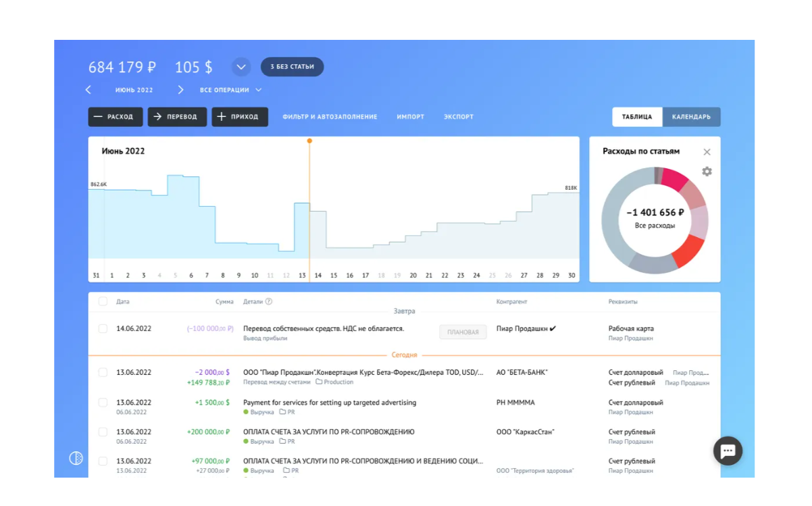Click the chat support bubble icon
Screen dimensions: 812x506
tap(728, 451)
